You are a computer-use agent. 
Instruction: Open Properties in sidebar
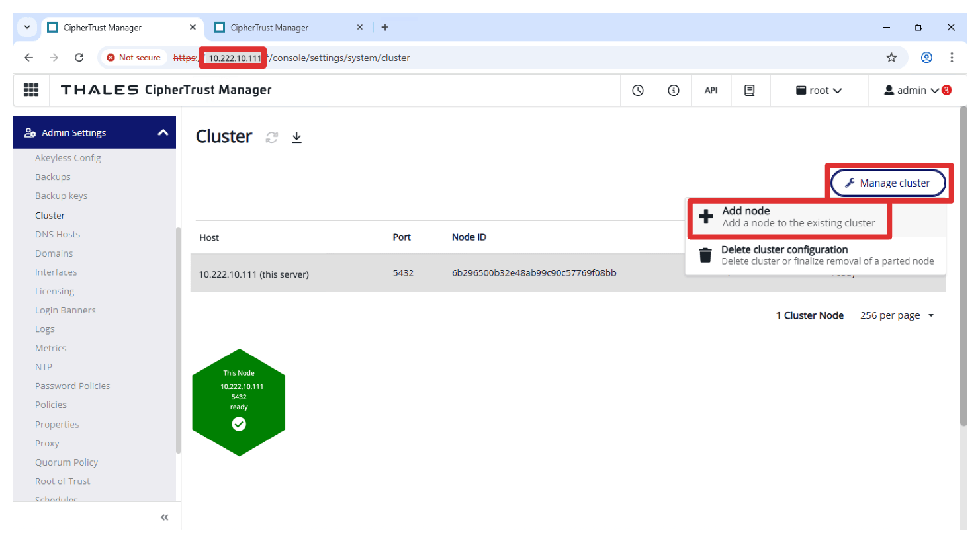[57, 425]
